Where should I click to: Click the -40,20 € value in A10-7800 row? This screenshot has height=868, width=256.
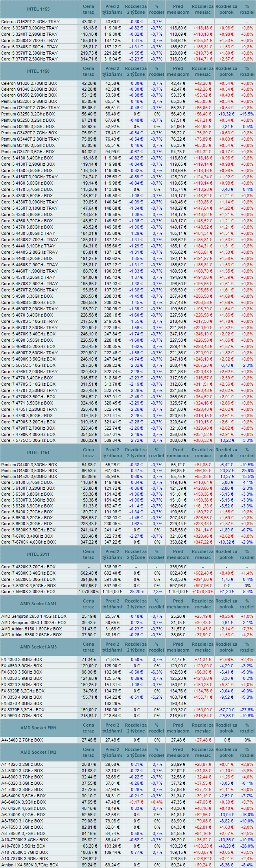227,846
